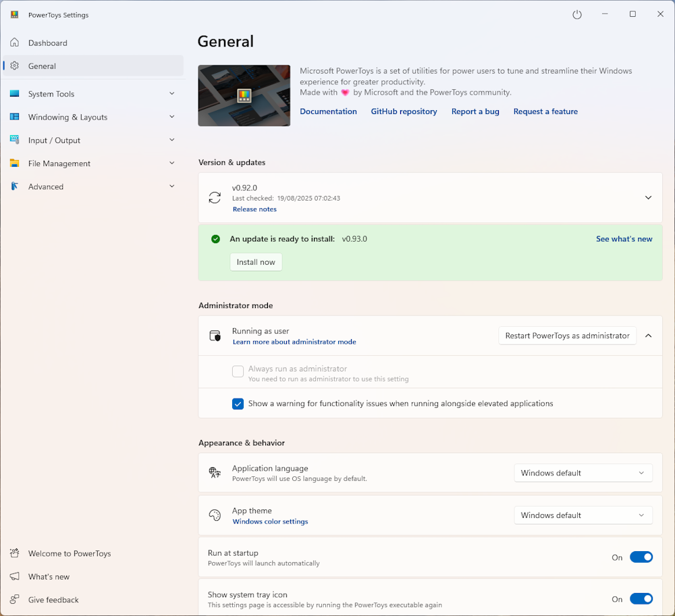Image resolution: width=675 pixels, height=616 pixels.
Task: Click the Windowing & Layouts grid icon
Action: (x=15, y=117)
